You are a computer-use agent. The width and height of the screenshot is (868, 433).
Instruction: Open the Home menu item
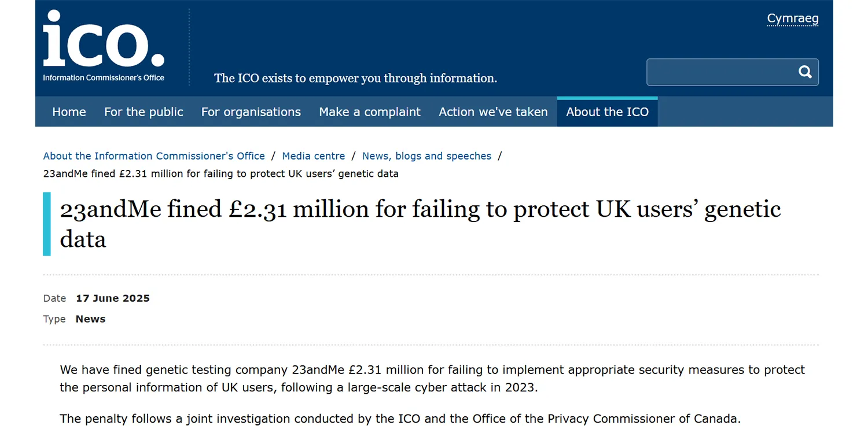click(69, 112)
